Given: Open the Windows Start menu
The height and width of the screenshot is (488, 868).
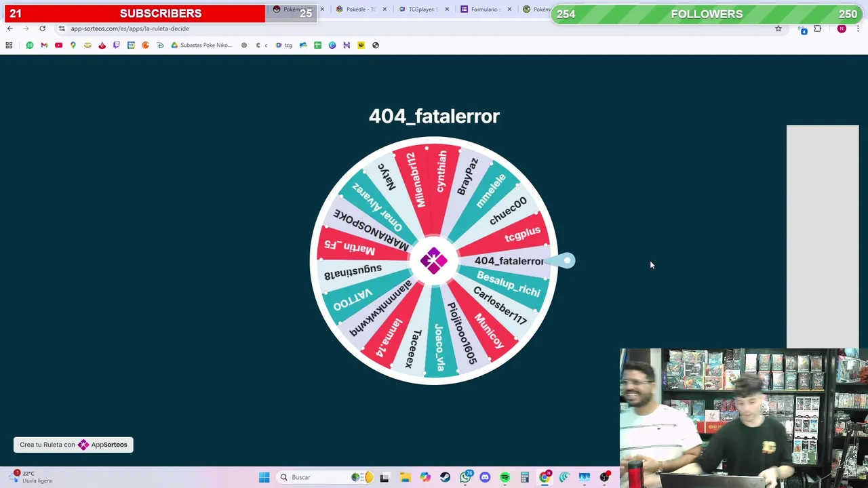Looking at the screenshot, I should coord(264,477).
